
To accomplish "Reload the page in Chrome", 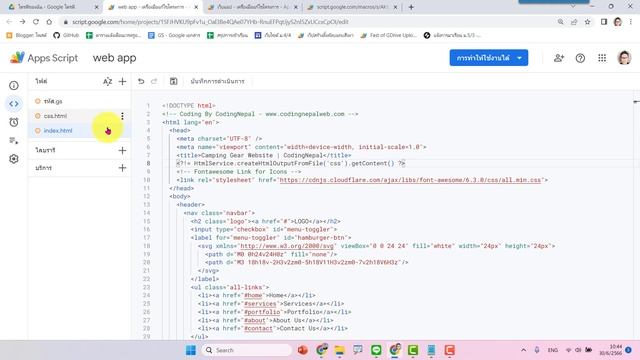I will [x=36, y=22].
